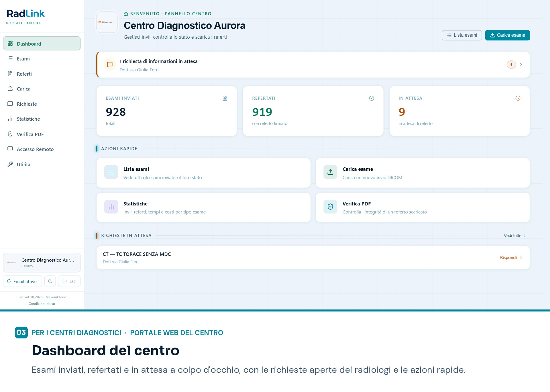This screenshot has height=392, width=550.
Task: Click Vedi tutte link for pending requests
Action: point(514,236)
